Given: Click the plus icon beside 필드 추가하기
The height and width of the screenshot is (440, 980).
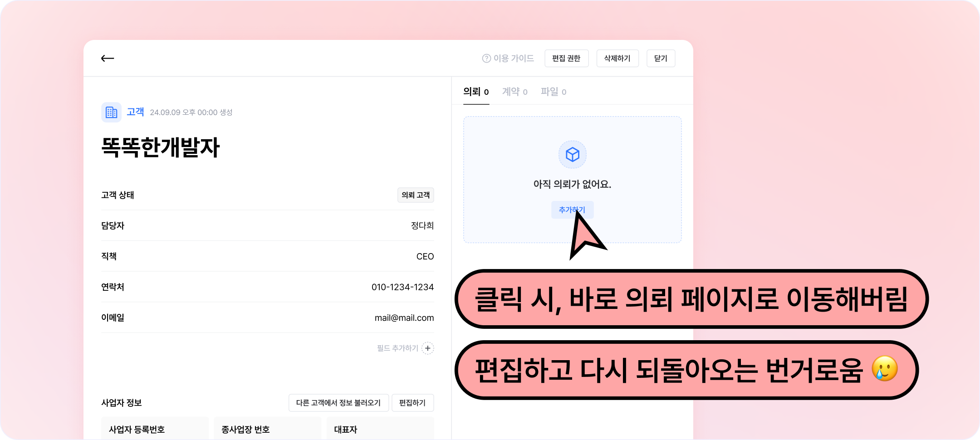Looking at the screenshot, I should click(x=428, y=348).
